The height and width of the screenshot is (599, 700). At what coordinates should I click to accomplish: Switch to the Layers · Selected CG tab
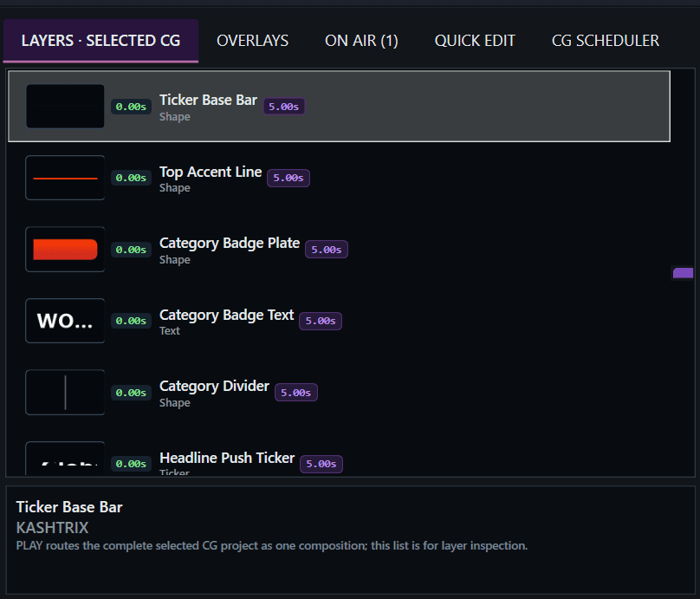tap(100, 41)
